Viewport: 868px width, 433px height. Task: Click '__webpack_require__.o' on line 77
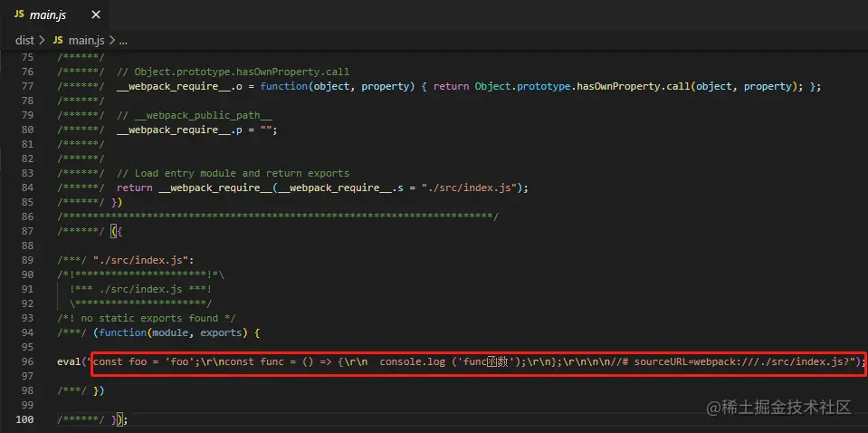[x=179, y=86]
